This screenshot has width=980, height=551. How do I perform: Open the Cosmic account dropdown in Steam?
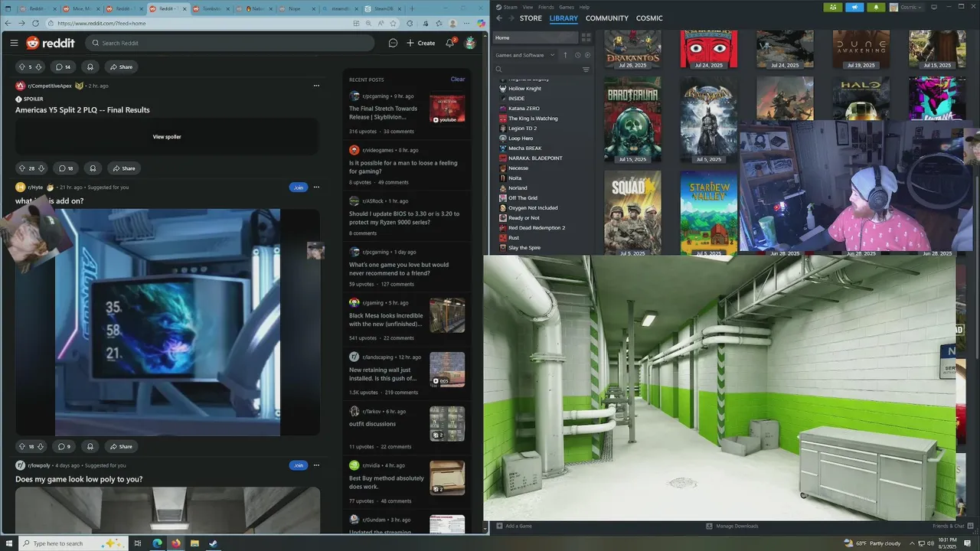[906, 7]
